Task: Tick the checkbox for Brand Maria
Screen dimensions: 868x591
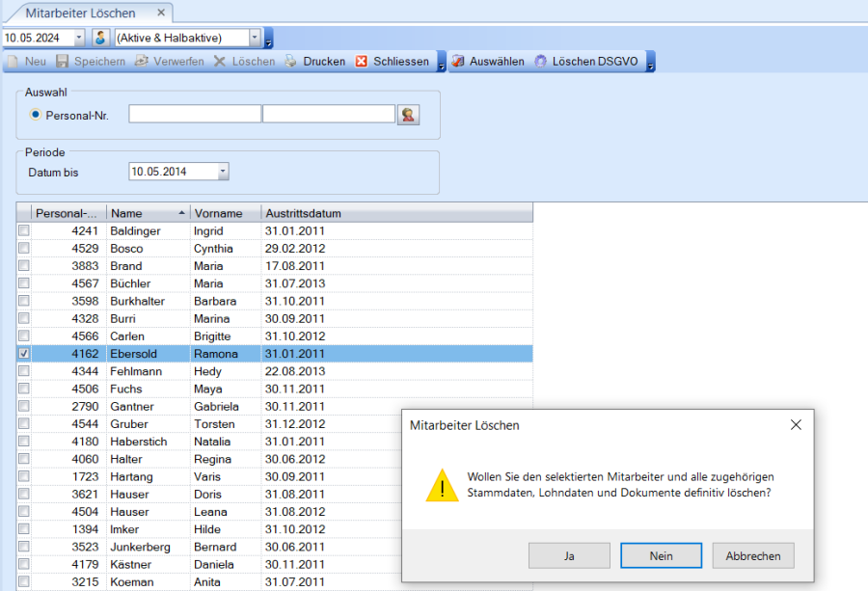Action: pos(24,266)
